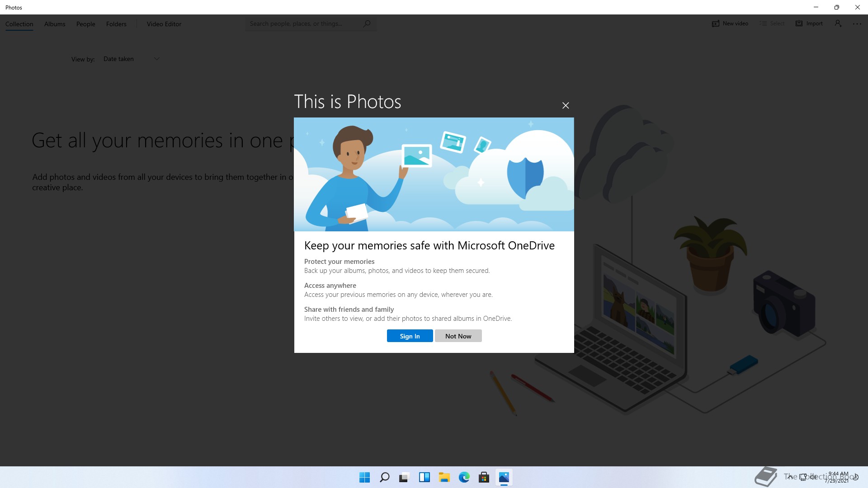Open taskbar Search

coord(384,477)
